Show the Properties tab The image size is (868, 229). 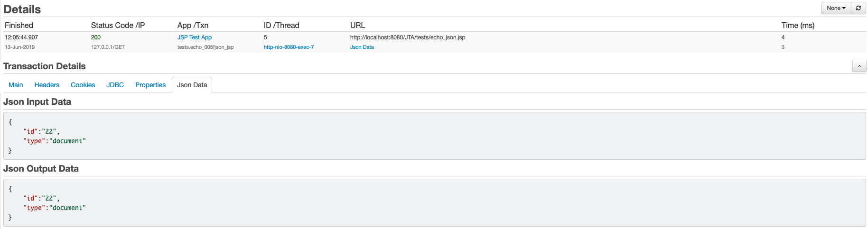coord(150,85)
